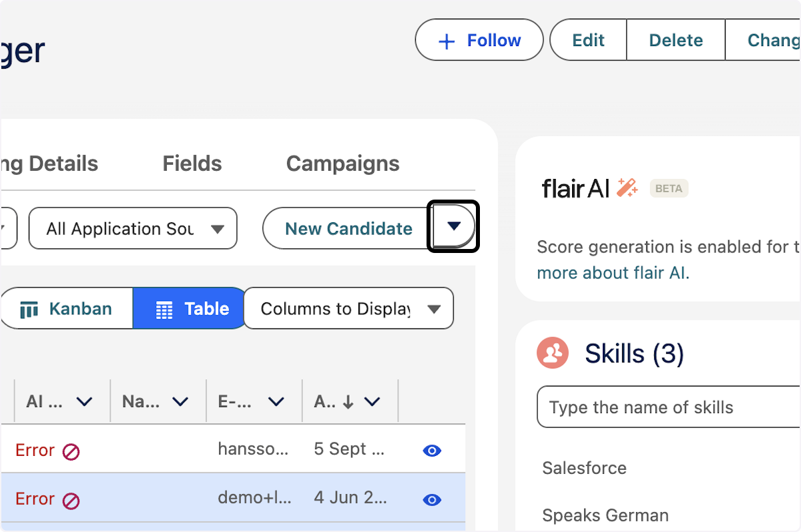Image resolution: width=801 pixels, height=532 pixels.
Task: Click the error icon in the first row
Action: pyautogui.click(x=71, y=452)
